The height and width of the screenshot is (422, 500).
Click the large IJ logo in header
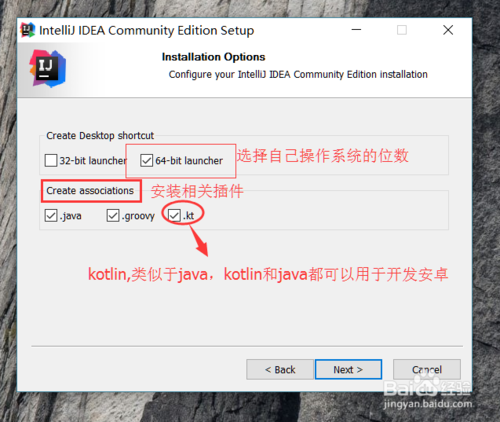pyautogui.click(x=48, y=69)
